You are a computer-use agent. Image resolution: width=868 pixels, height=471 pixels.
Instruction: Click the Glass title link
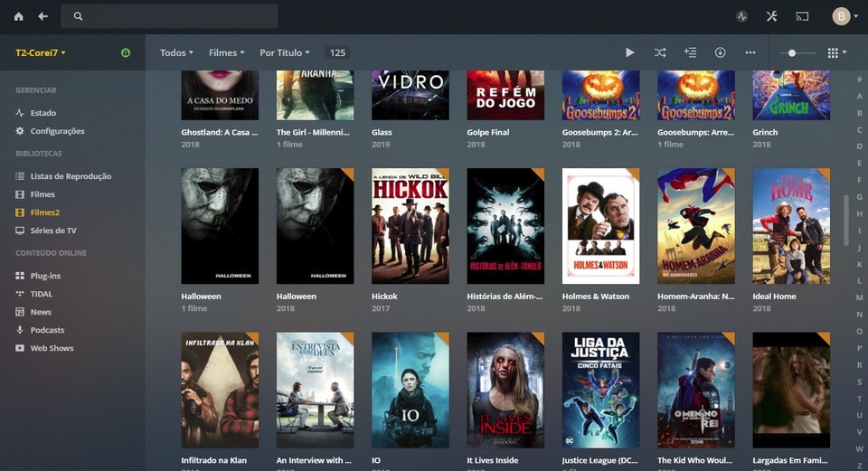click(382, 132)
